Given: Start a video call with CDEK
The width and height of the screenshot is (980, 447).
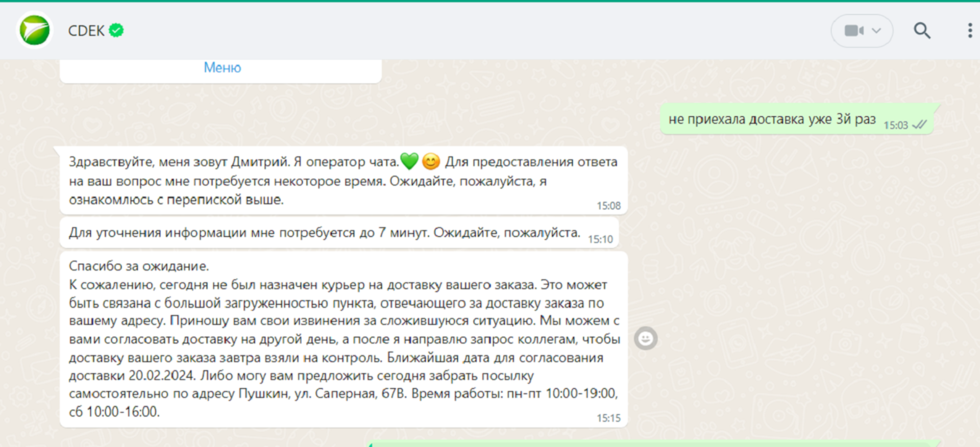Looking at the screenshot, I should [x=854, y=31].
